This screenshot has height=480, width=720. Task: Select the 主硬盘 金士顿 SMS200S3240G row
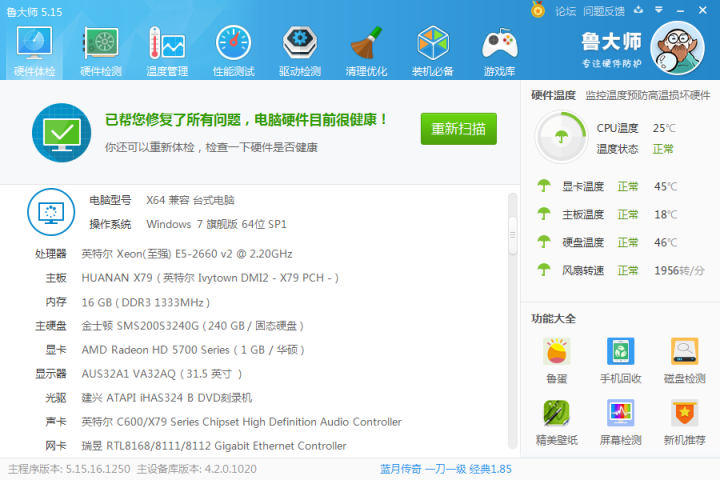[169, 326]
